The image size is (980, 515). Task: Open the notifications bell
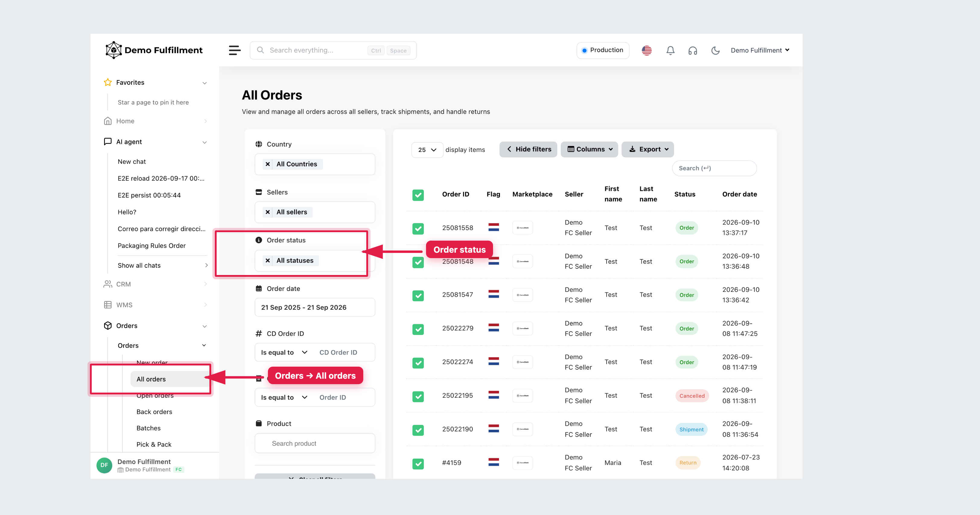pyautogui.click(x=670, y=50)
